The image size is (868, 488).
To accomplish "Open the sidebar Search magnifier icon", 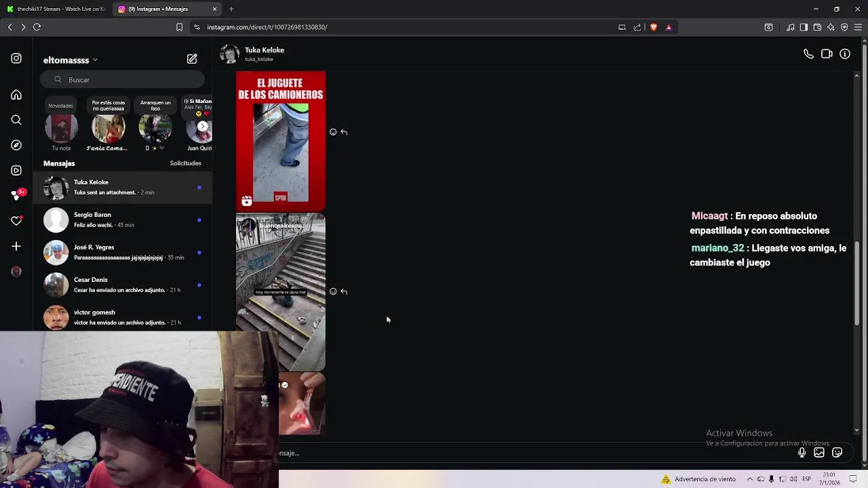I will pos(16,120).
